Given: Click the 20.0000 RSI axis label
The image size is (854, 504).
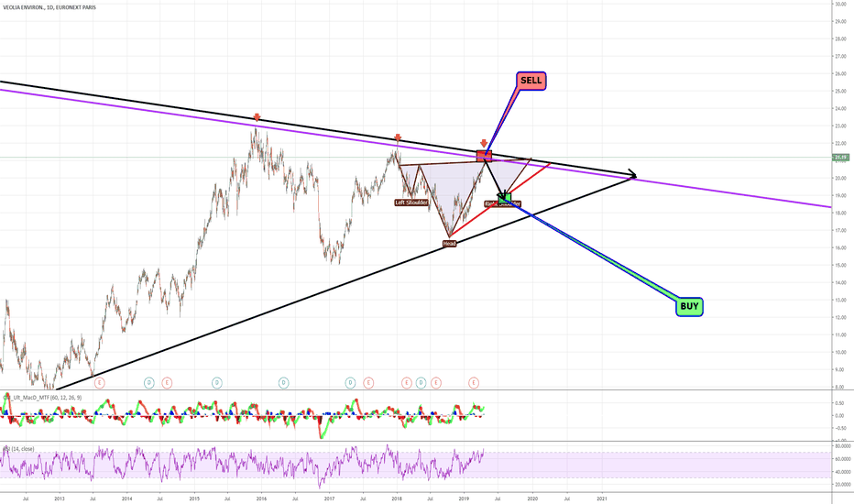Looking at the screenshot, I should pos(842,485).
